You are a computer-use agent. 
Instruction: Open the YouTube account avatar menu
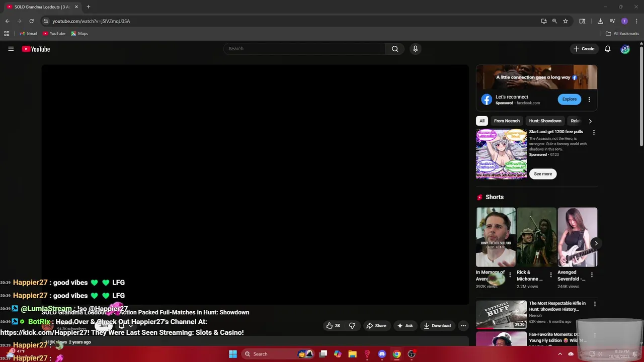625,49
